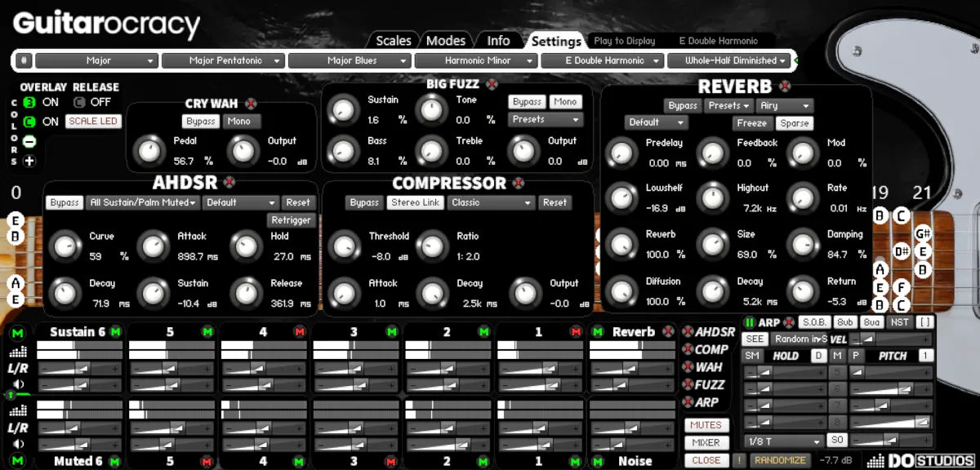This screenshot has height=470, width=980.
Task: Open the Major Pentatonic scale dropdown
Action: click(222, 60)
